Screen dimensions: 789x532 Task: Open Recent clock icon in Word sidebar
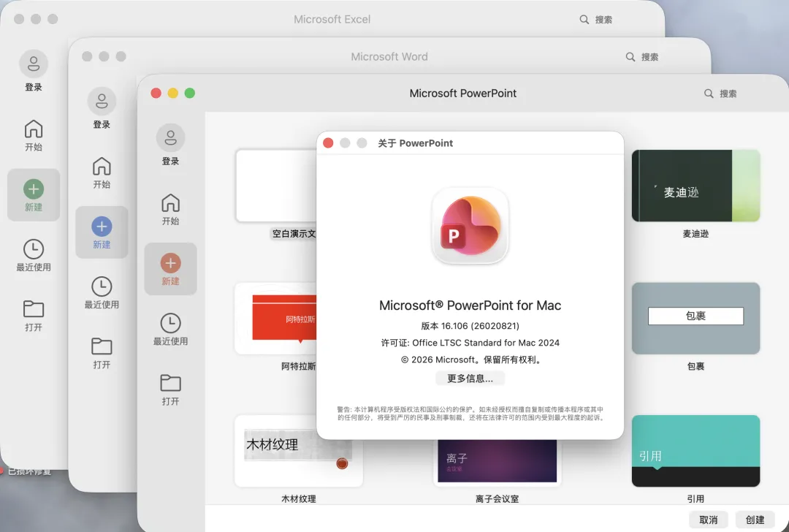[102, 286]
